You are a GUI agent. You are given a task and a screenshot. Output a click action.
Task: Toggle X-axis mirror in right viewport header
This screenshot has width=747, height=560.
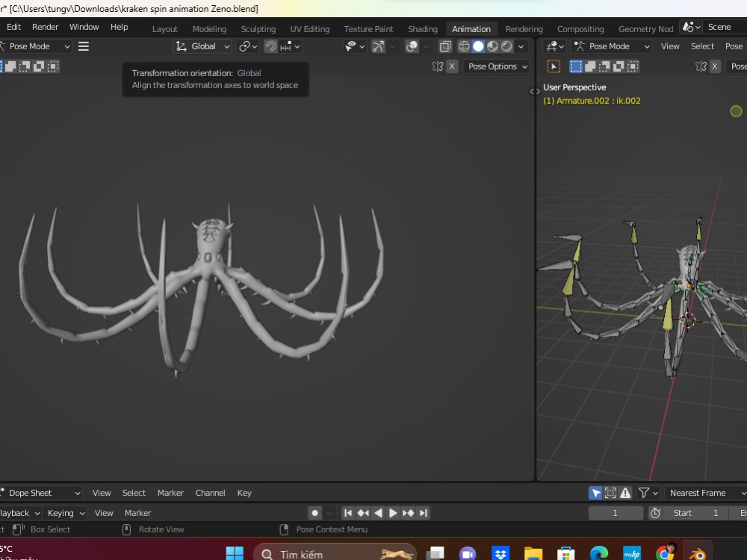click(x=715, y=66)
